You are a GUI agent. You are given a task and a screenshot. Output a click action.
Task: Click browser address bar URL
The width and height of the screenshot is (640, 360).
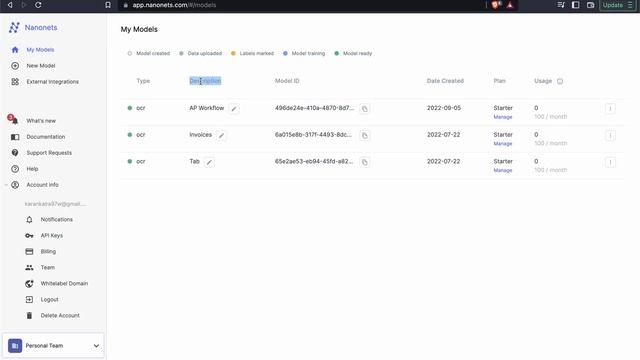(x=174, y=5)
